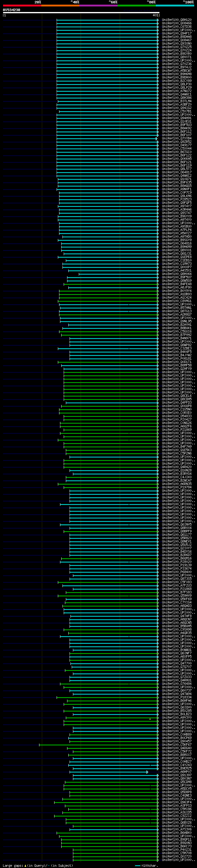Viewport: 197px width, 868px height.
Task: Select the UniRef100_Q6BXZ6 label
Action: (176, 822)
